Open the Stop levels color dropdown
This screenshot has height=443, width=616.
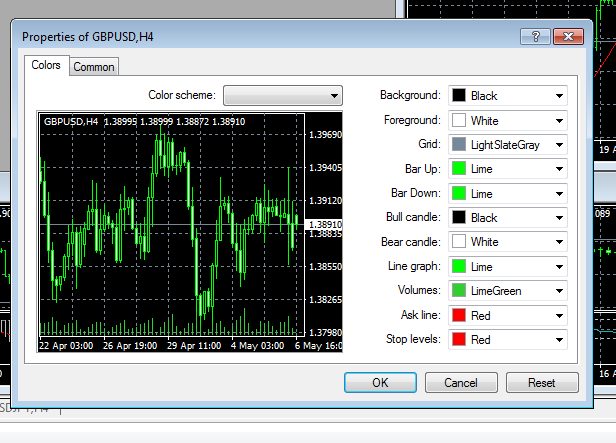click(x=508, y=340)
